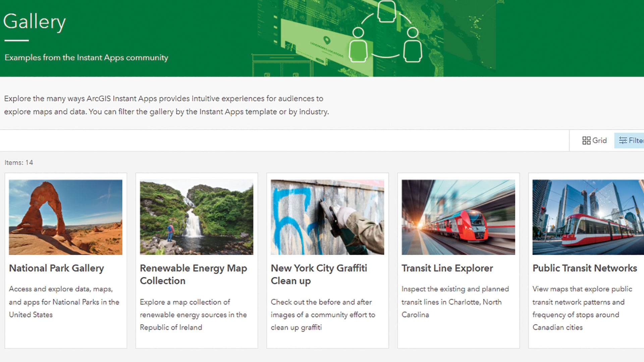Click the Filter sliders icon
This screenshot has height=362, width=644.
point(623,140)
